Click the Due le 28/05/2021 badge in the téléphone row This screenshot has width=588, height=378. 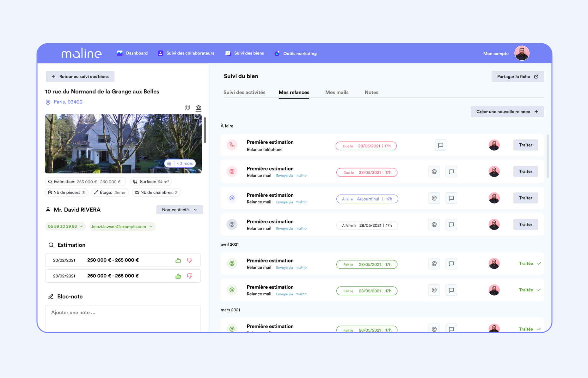coord(366,146)
